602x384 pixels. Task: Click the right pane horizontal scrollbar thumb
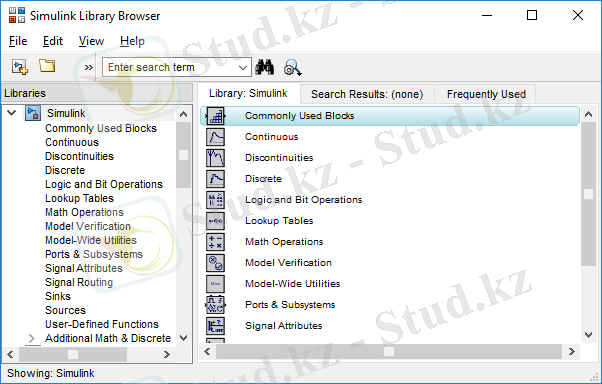pos(389,351)
